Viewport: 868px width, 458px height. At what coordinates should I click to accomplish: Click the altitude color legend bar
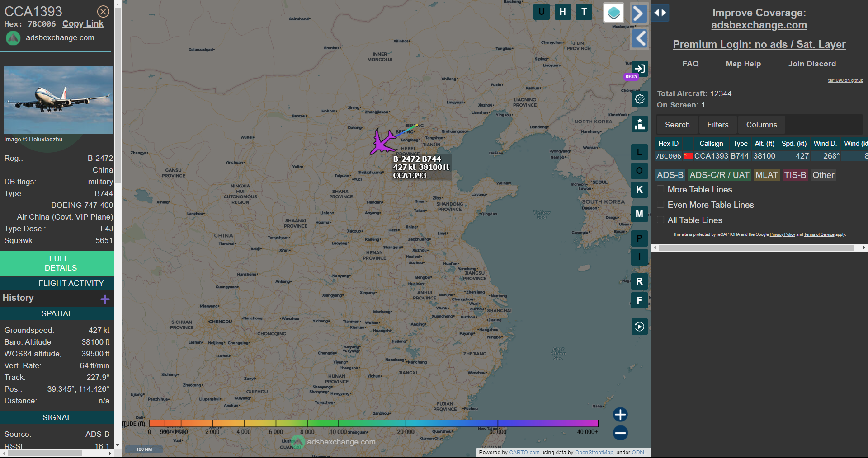373,423
